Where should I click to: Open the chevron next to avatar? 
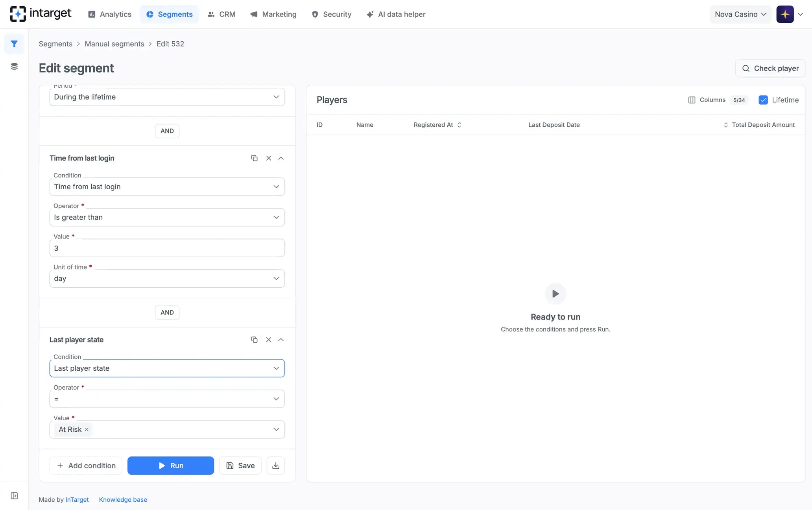(x=800, y=14)
